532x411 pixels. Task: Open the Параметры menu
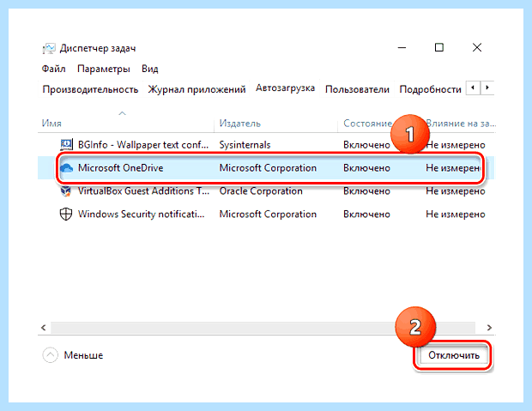pos(104,69)
